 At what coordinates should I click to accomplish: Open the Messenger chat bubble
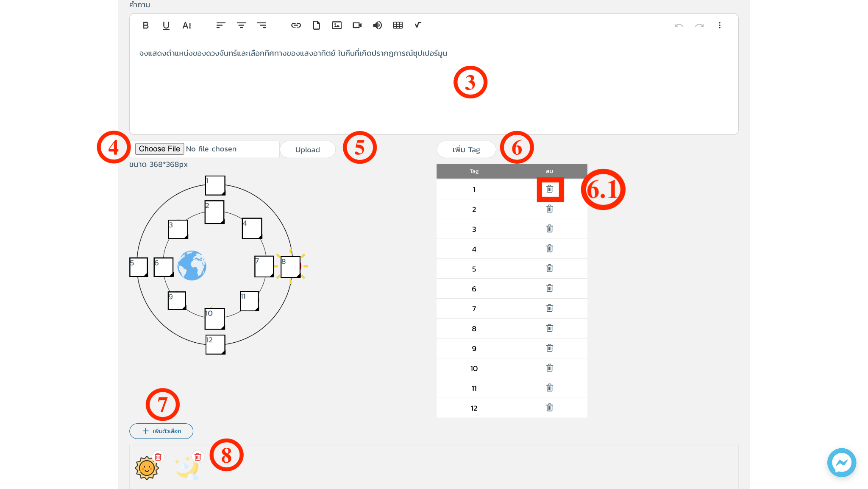click(x=841, y=462)
